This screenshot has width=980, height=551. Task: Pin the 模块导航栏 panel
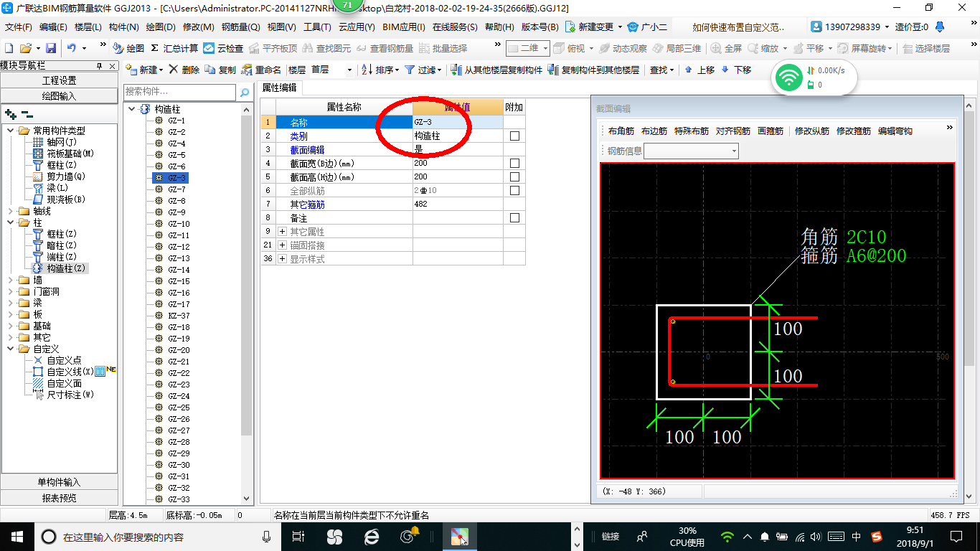(x=100, y=66)
